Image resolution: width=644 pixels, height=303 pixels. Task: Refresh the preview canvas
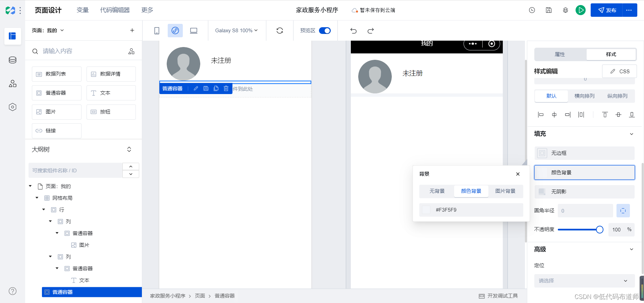tap(280, 31)
